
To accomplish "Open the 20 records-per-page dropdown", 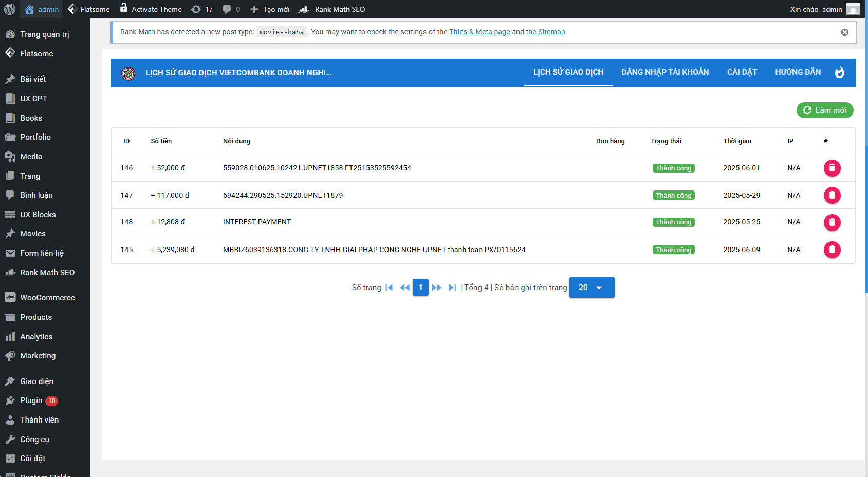I will [x=592, y=288].
